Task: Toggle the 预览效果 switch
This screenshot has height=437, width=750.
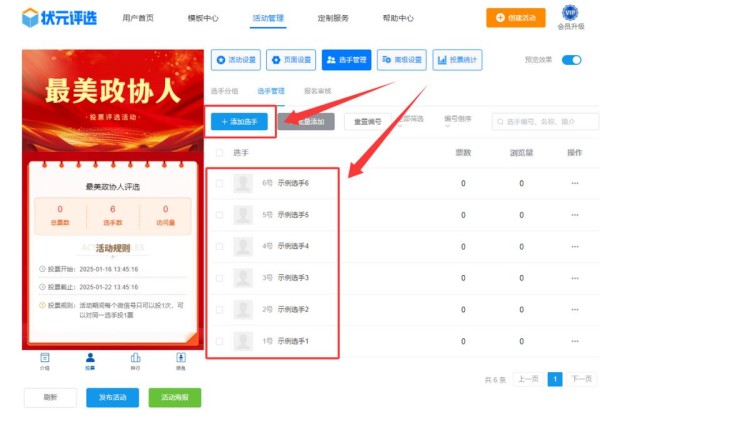Action: (x=571, y=60)
